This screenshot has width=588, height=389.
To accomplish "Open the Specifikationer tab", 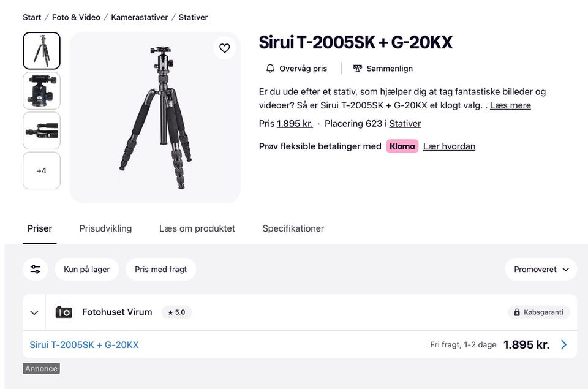I will pos(293,228).
